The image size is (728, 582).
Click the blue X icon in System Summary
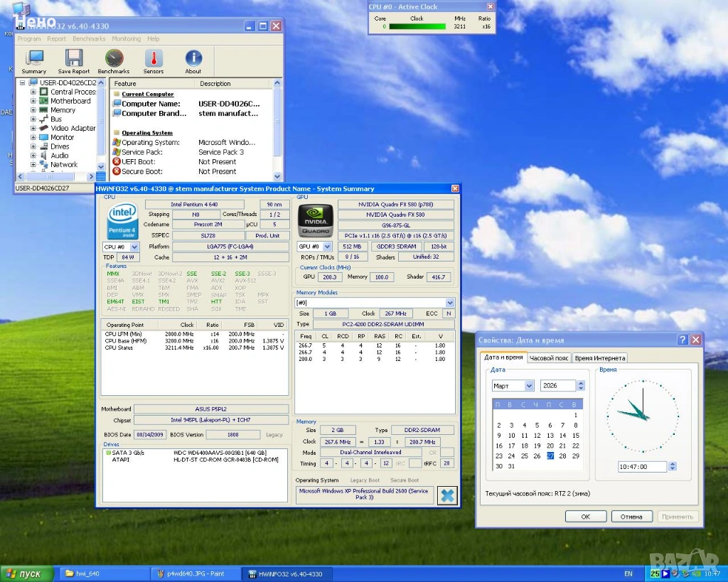coord(447,495)
